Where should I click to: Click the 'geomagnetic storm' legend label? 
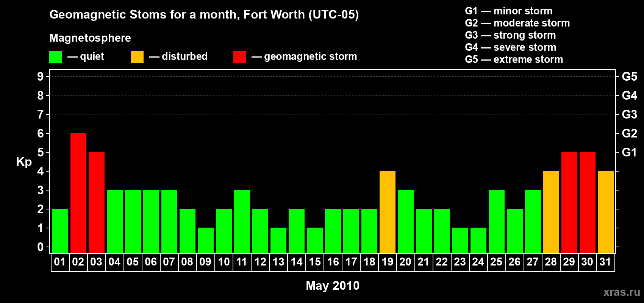click(310, 56)
